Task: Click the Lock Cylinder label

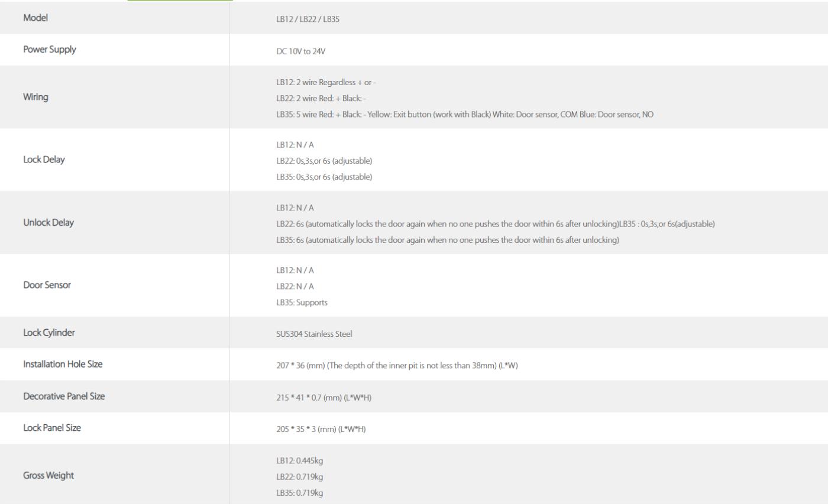Action: point(49,333)
